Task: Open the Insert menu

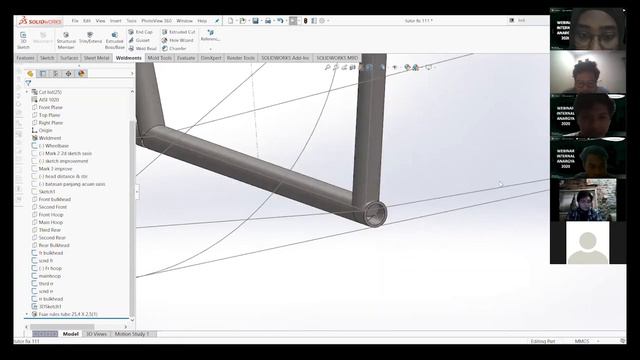Action: coord(116,21)
